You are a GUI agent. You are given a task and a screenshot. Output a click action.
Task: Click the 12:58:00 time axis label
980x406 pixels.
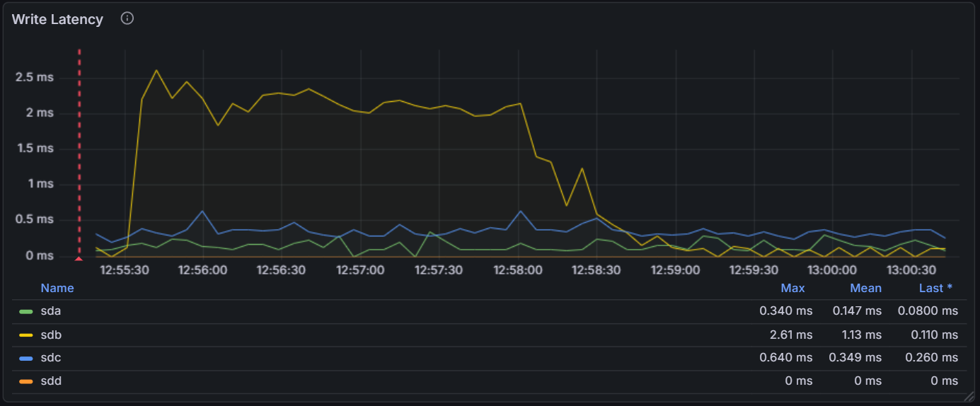click(518, 270)
